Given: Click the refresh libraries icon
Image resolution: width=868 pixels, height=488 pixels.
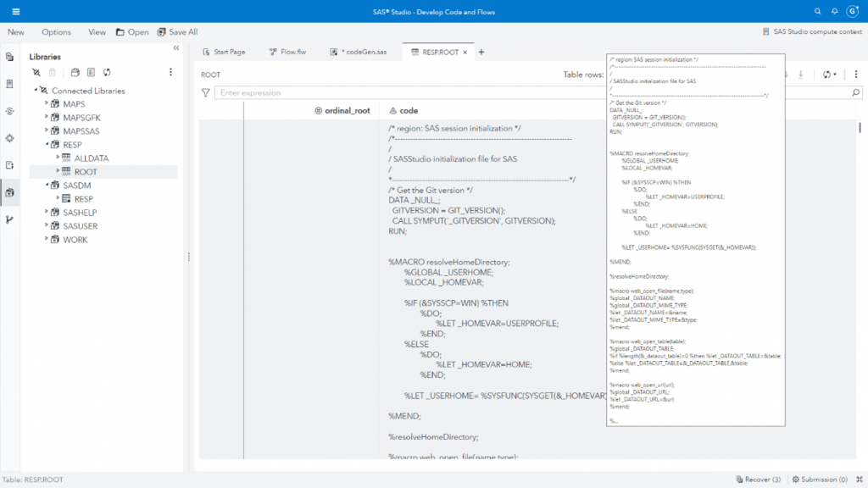Looking at the screenshot, I should tap(107, 73).
